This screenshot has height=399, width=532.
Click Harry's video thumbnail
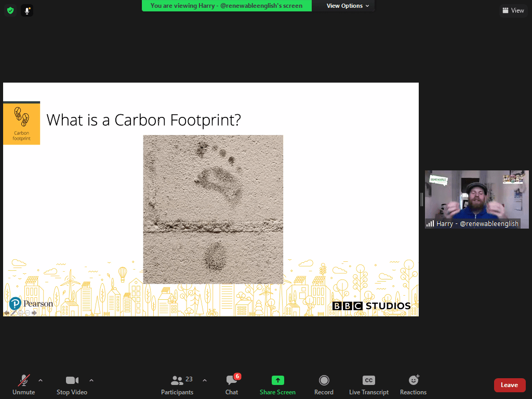[476, 199]
